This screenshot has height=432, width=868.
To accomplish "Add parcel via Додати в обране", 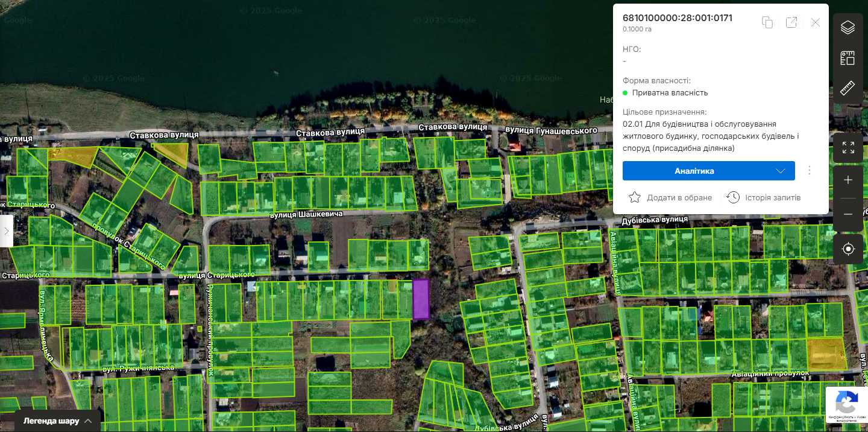I will (x=670, y=197).
